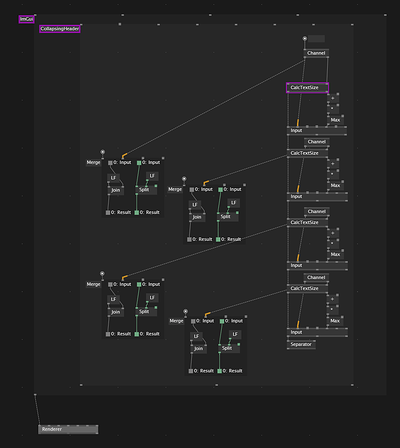Select the upper-left Merge node label

point(93,162)
